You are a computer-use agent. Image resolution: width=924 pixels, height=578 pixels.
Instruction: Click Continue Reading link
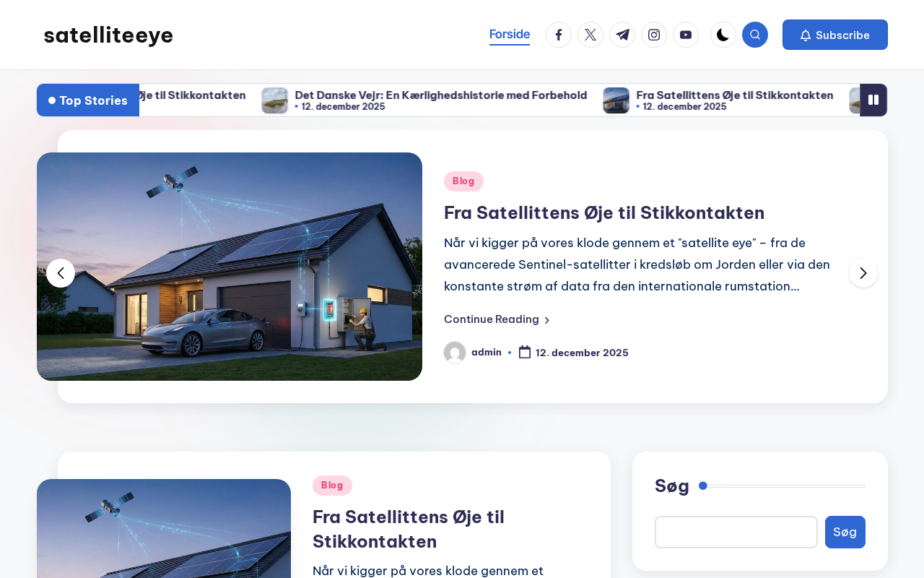(x=497, y=319)
